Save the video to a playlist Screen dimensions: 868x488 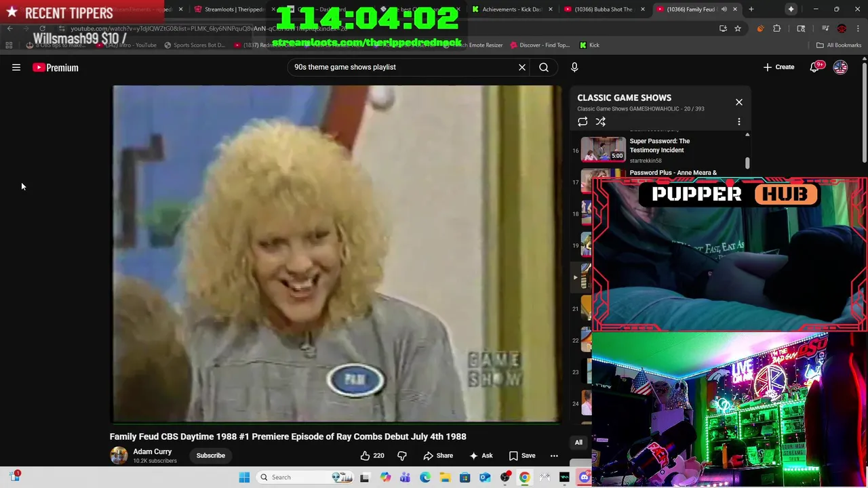click(522, 455)
